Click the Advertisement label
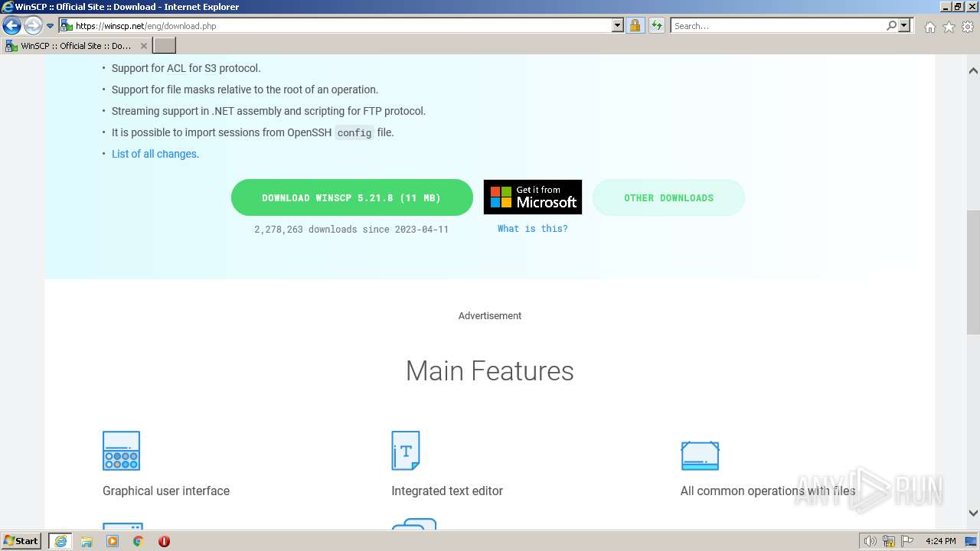Viewport: 980px width, 551px height. (490, 315)
